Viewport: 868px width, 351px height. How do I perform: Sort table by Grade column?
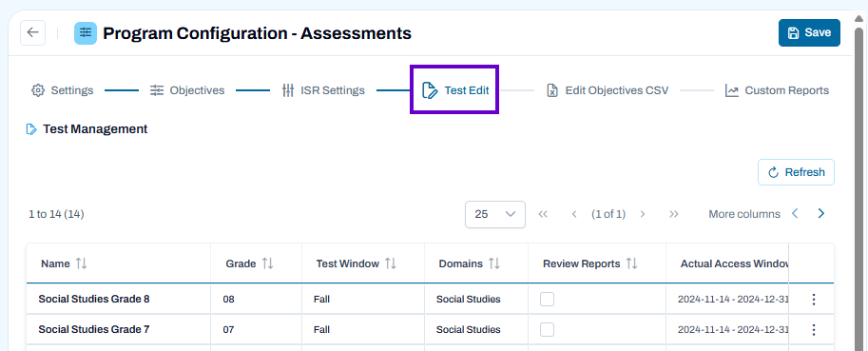click(x=267, y=264)
